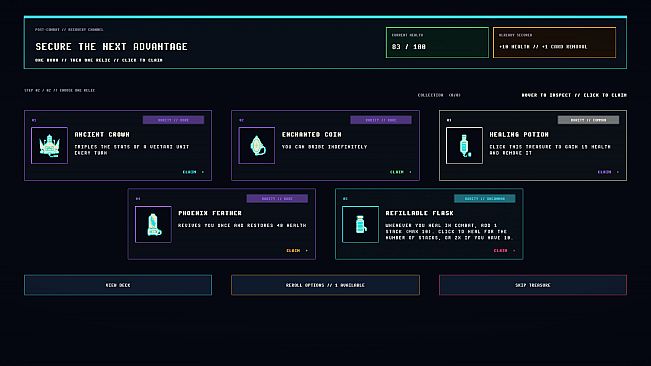
Task: Click the Secure The Next Advantage heading
Action: click(111, 46)
